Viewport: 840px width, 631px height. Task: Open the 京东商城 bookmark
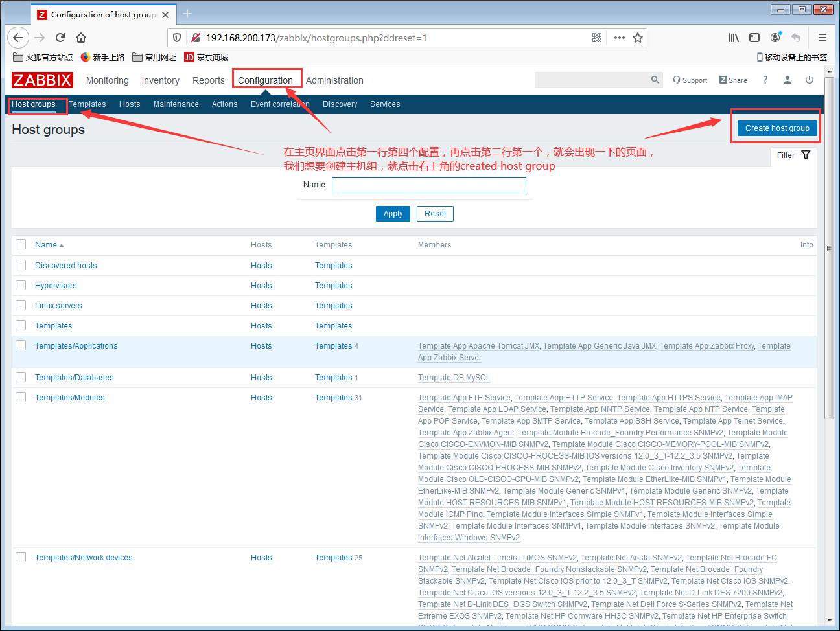[206, 57]
